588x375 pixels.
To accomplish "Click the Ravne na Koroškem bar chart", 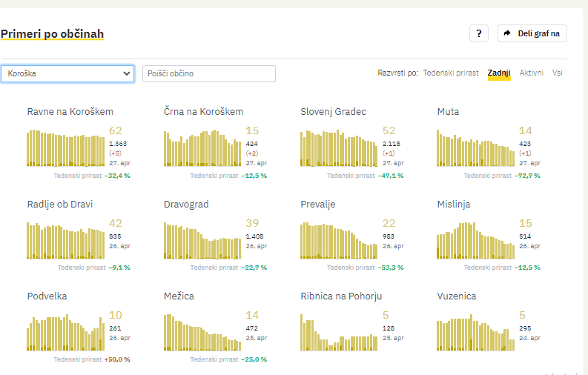I will click(x=66, y=148).
